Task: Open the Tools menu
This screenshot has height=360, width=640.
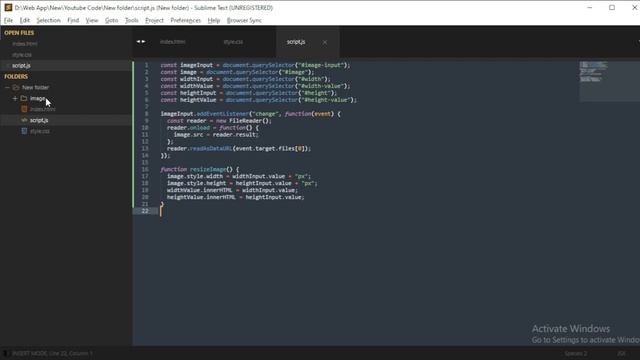Action: click(x=131, y=20)
